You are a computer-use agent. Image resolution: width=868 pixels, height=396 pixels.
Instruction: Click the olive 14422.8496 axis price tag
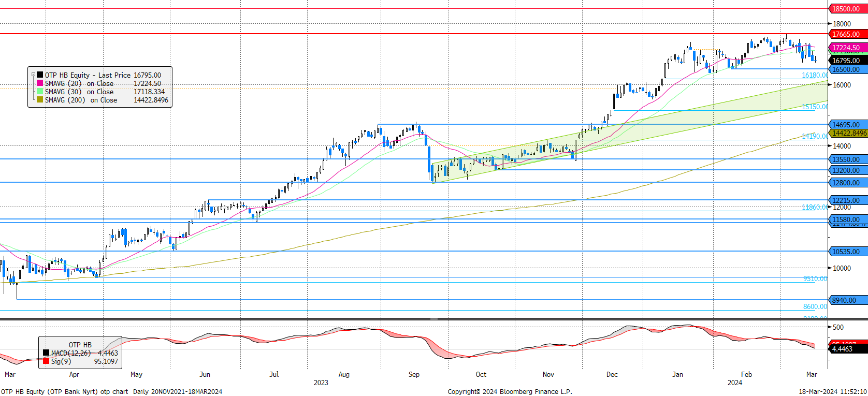pyautogui.click(x=848, y=133)
